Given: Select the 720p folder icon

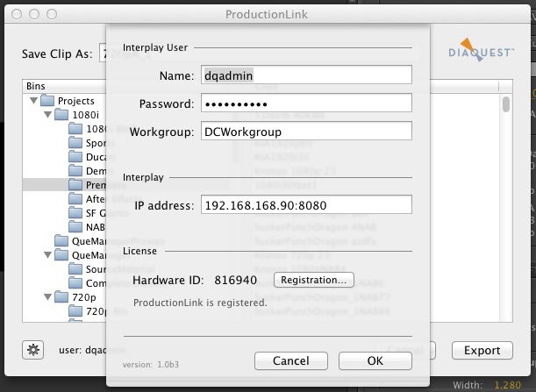Looking at the screenshot, I should 61,296.
